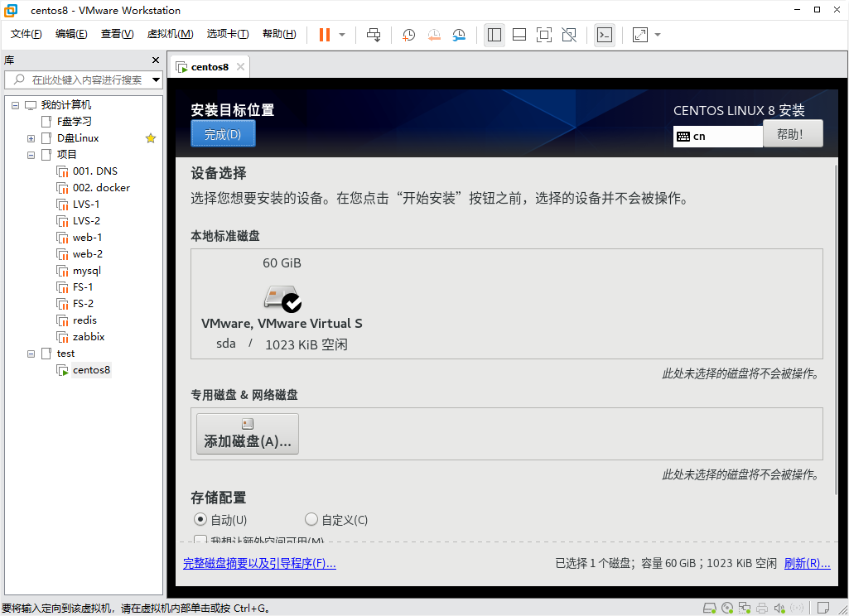Click the cn keyboard layout indicator

[x=718, y=137]
